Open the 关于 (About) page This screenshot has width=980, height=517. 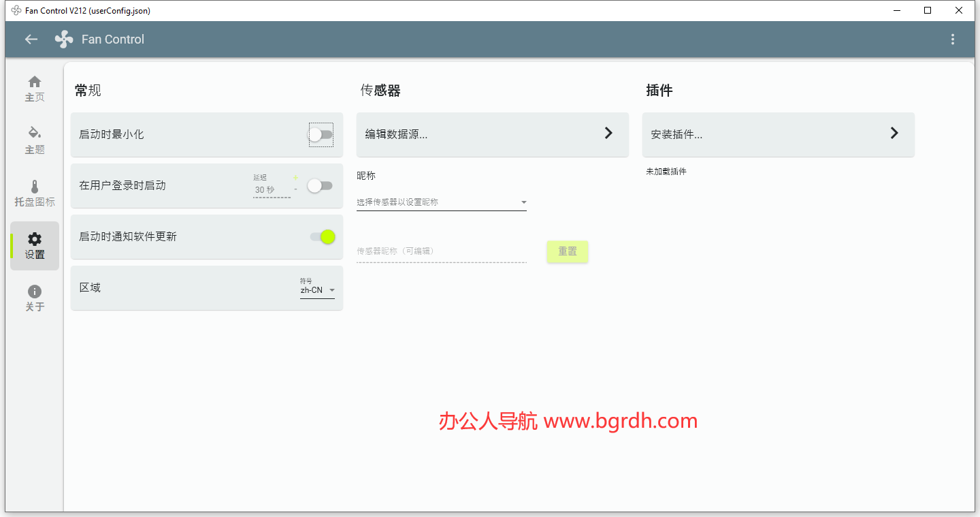click(x=34, y=298)
